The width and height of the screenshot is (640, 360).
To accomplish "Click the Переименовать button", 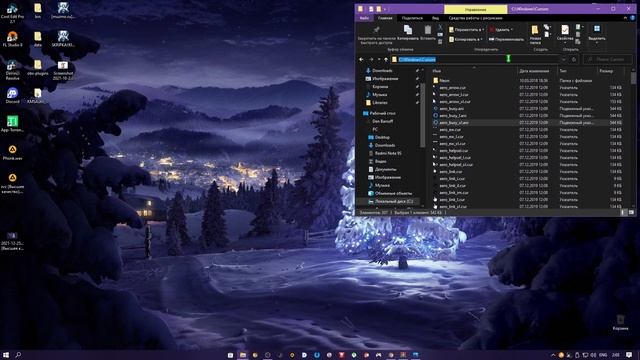I will [507, 39].
